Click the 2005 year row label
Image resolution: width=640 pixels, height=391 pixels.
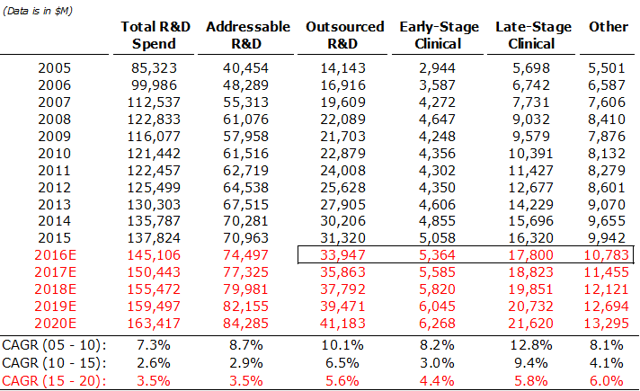(x=54, y=68)
